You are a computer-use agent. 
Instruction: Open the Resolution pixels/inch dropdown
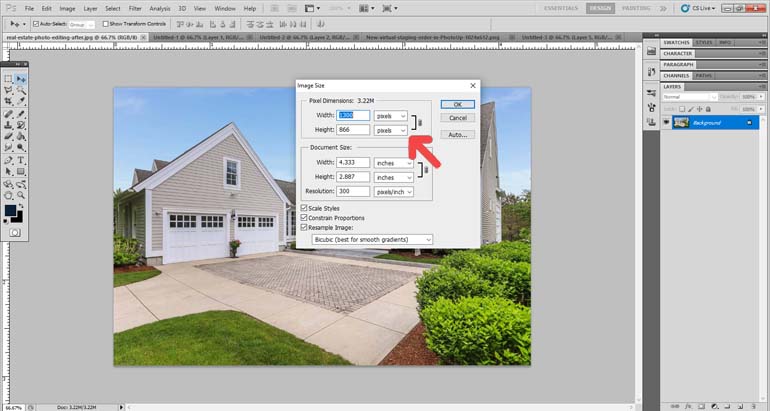pos(393,191)
